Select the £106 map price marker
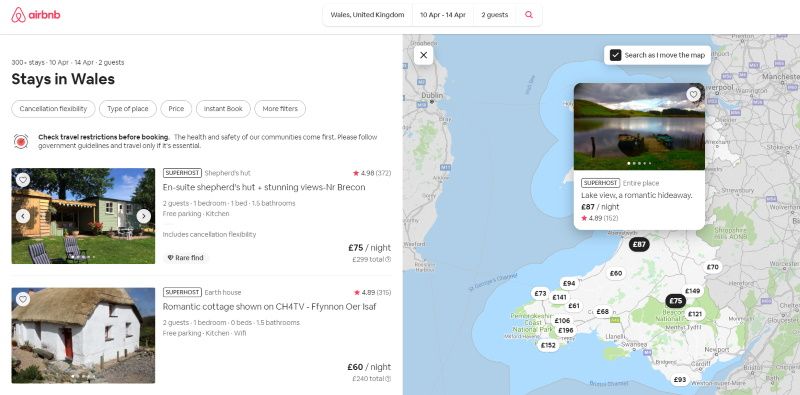Screen dimensions: 800x395 [x=562, y=320]
